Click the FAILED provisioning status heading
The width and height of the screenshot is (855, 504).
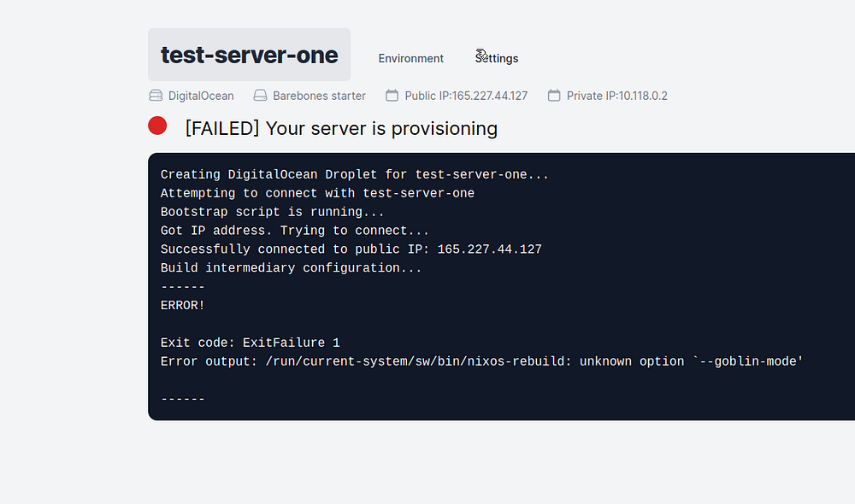coord(341,129)
